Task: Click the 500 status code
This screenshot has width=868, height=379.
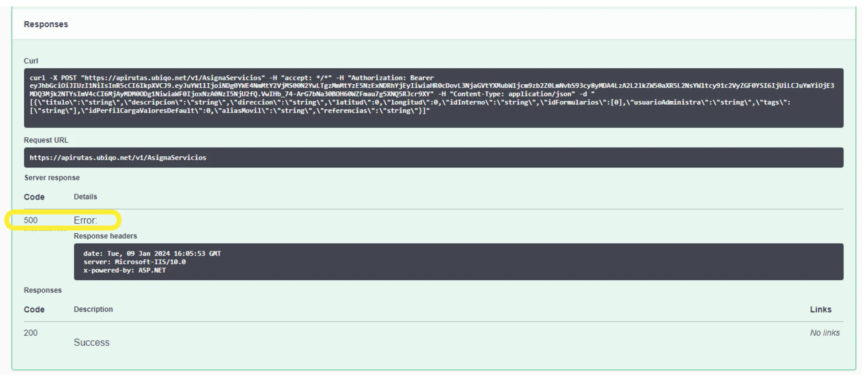Action: pos(31,220)
